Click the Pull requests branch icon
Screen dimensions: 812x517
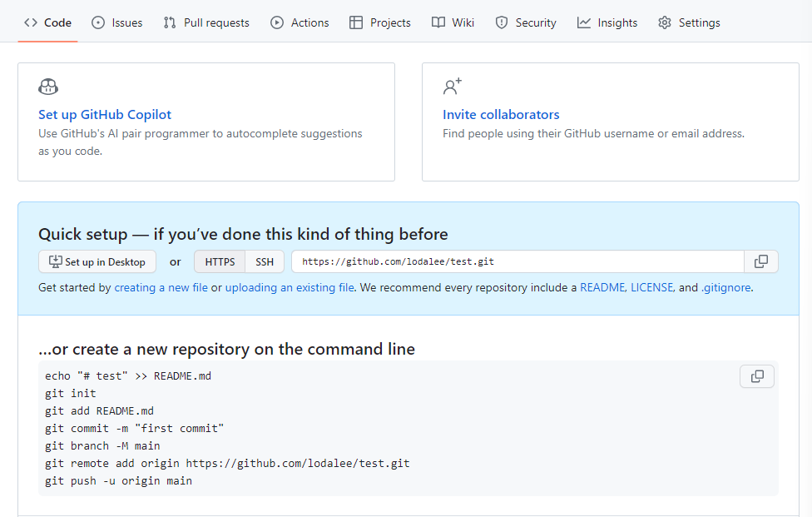pyautogui.click(x=170, y=22)
